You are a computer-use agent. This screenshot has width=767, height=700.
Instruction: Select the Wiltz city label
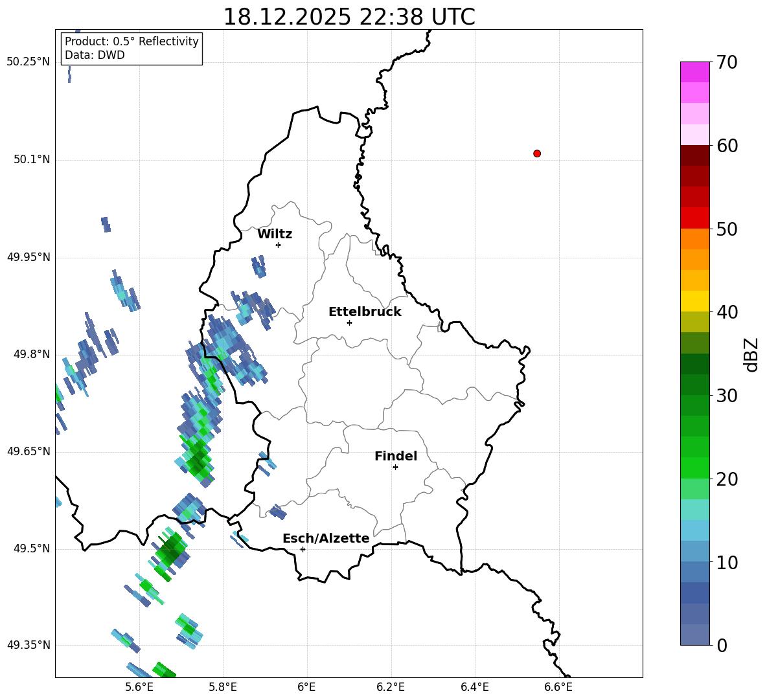[x=275, y=234]
